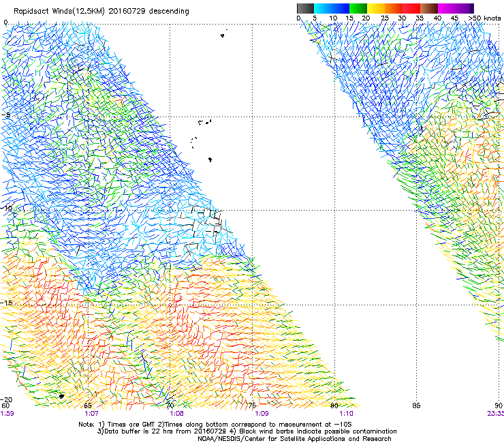504x443 pixels.
Task: Click the title 'Rapidsact Winds(12.5KM) 20160729 descending'
Action: (x=101, y=12)
